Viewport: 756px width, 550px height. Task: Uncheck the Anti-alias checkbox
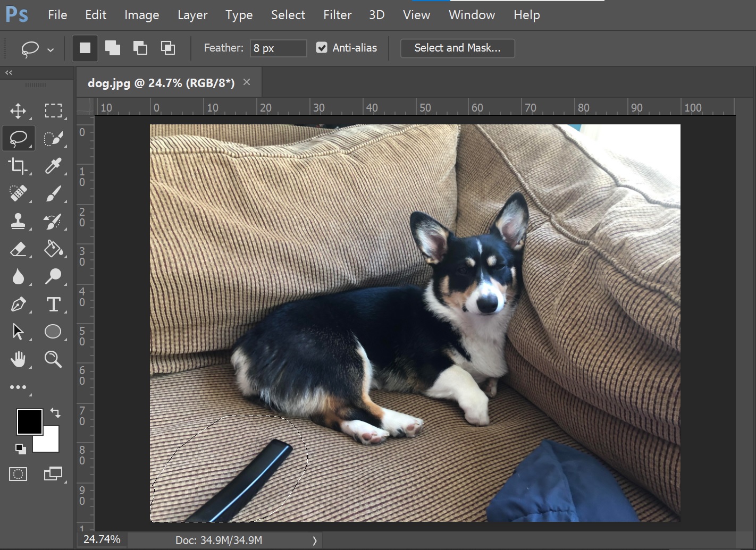[x=322, y=48]
